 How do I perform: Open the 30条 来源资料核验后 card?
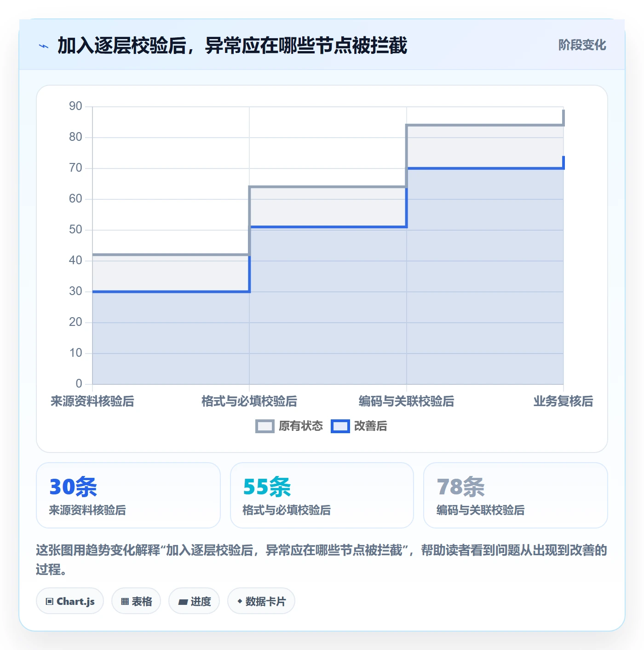(128, 495)
